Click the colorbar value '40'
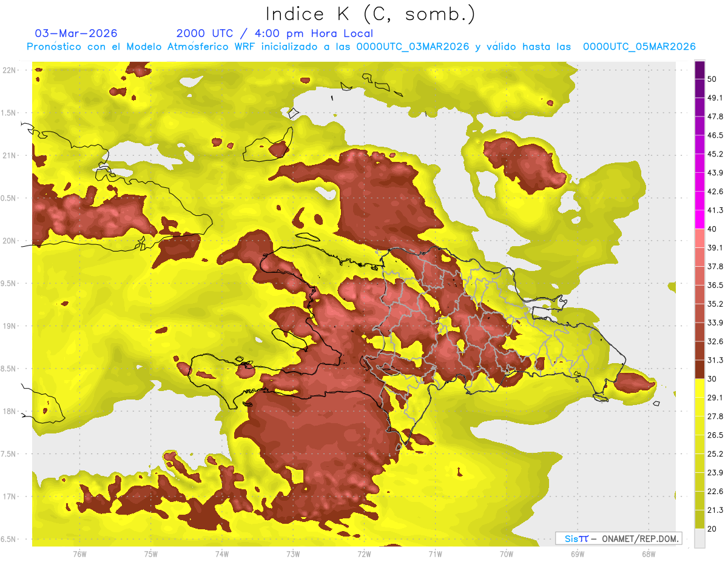The height and width of the screenshot is (562, 728). tap(712, 230)
